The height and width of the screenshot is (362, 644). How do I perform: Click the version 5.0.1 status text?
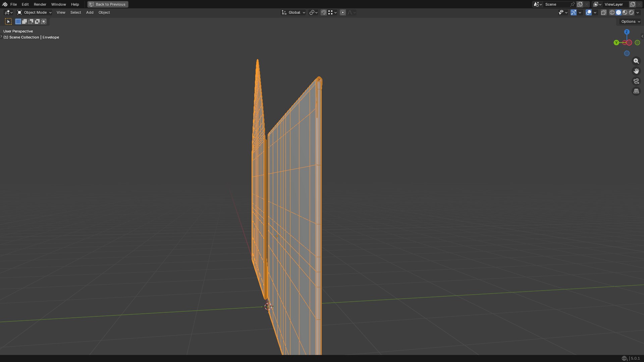coord(635,358)
